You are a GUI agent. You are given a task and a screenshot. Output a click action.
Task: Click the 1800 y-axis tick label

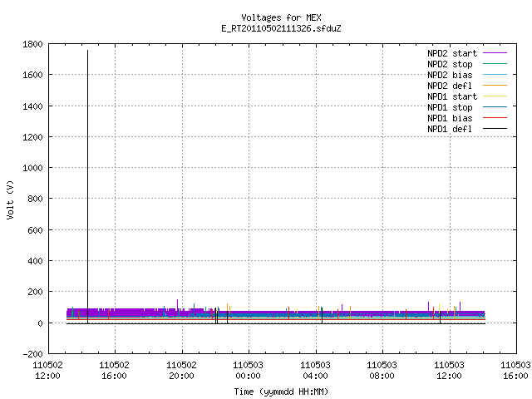click(32, 44)
